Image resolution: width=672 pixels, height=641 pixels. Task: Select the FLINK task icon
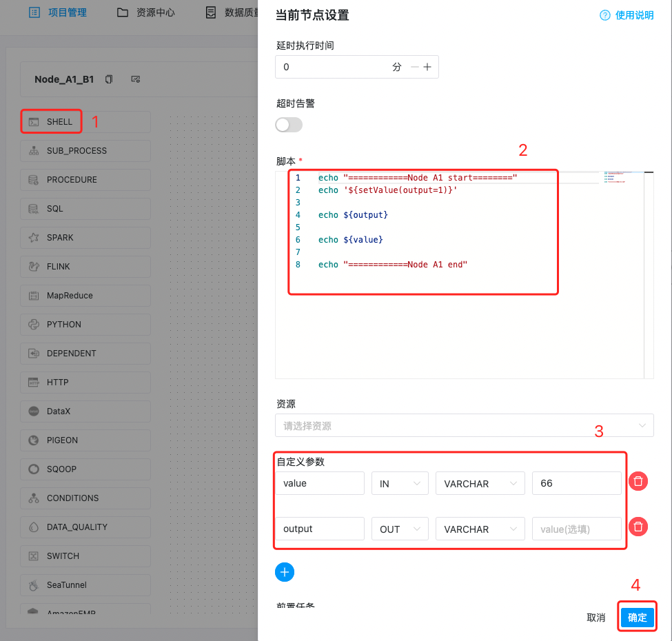pyautogui.click(x=34, y=267)
